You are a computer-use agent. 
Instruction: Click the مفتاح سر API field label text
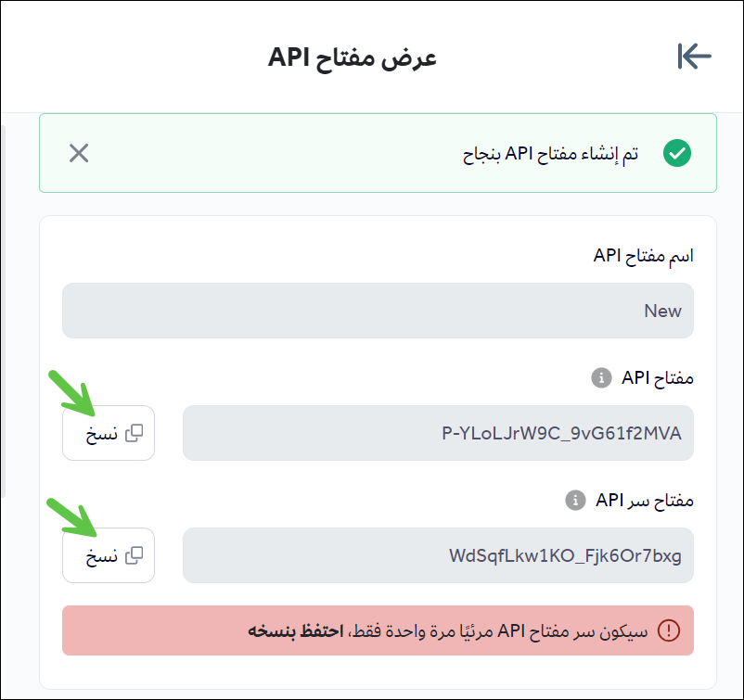click(645, 501)
